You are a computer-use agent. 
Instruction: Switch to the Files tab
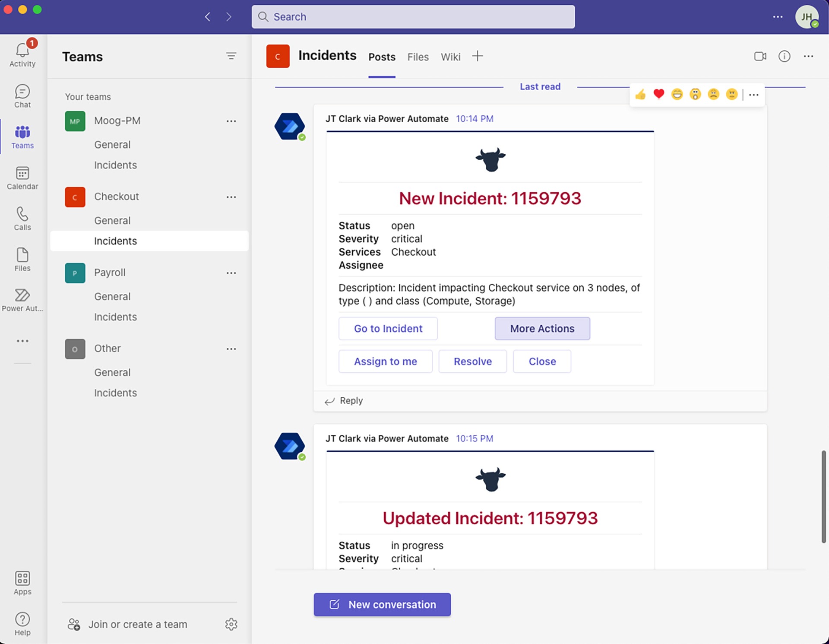[418, 57]
